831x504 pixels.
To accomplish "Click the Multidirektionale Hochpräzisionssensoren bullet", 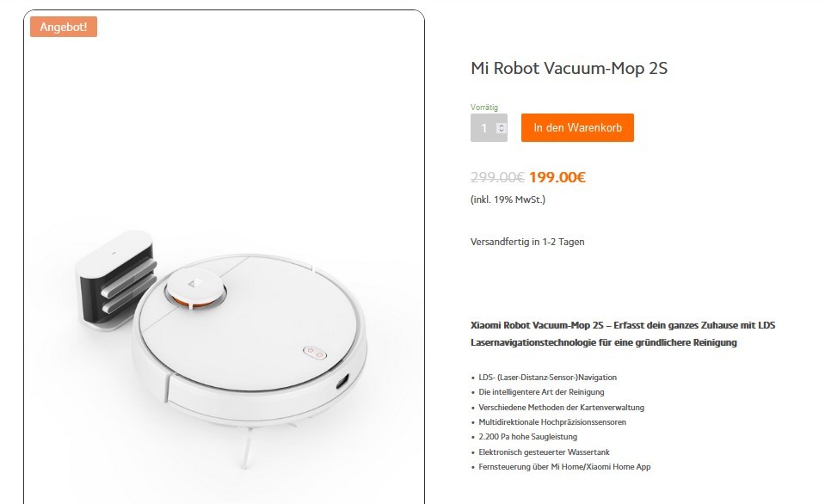I will click(x=552, y=422).
